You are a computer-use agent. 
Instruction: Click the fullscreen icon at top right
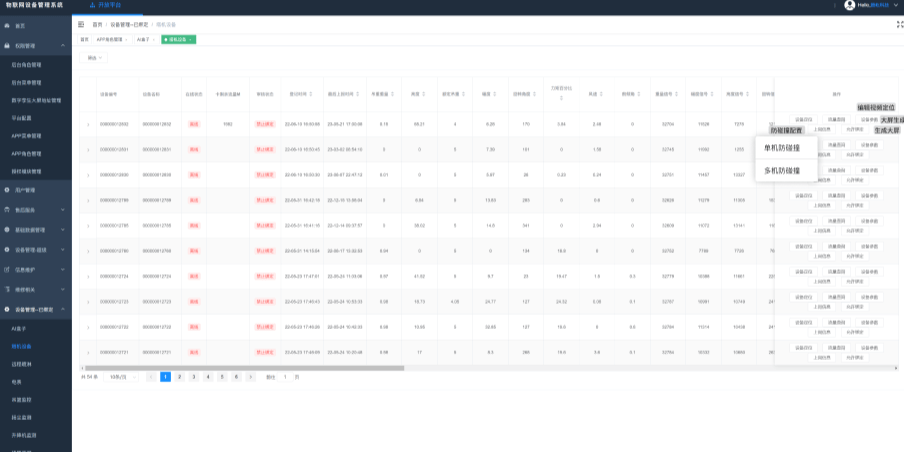(x=834, y=5)
